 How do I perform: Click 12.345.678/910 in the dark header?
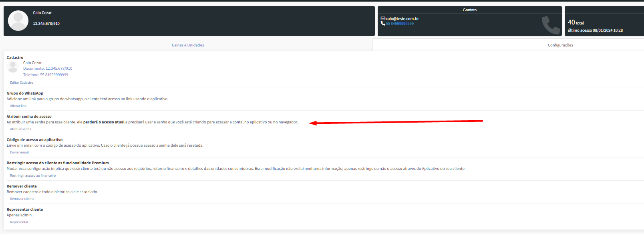[46, 24]
